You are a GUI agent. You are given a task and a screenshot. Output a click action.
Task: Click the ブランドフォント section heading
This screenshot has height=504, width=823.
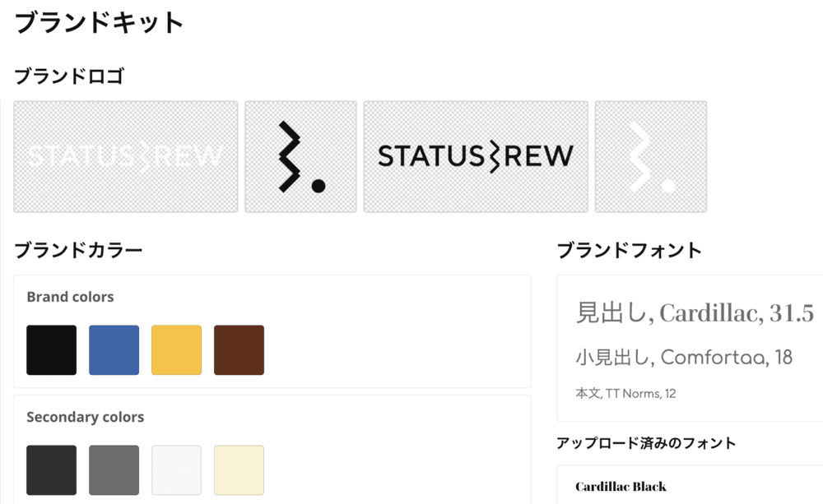point(630,251)
